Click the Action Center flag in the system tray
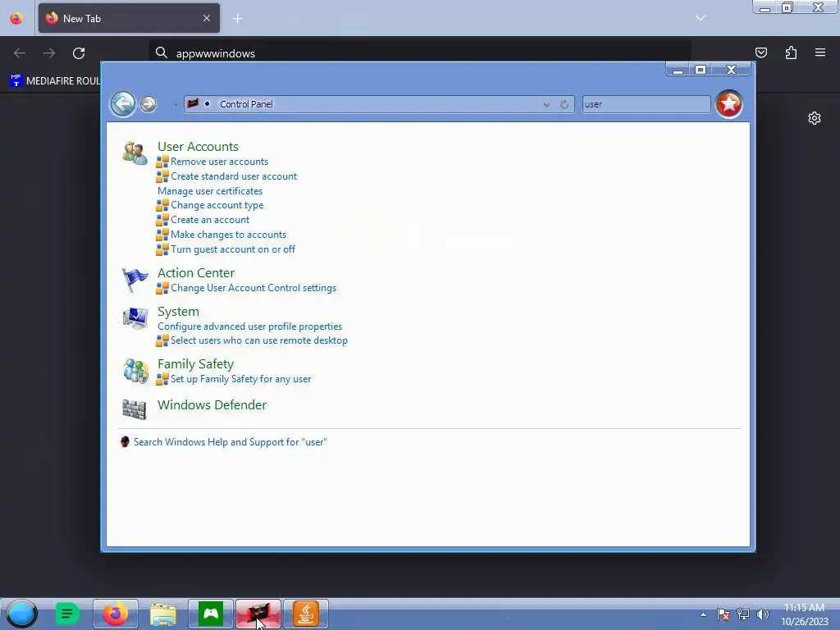 [724, 614]
